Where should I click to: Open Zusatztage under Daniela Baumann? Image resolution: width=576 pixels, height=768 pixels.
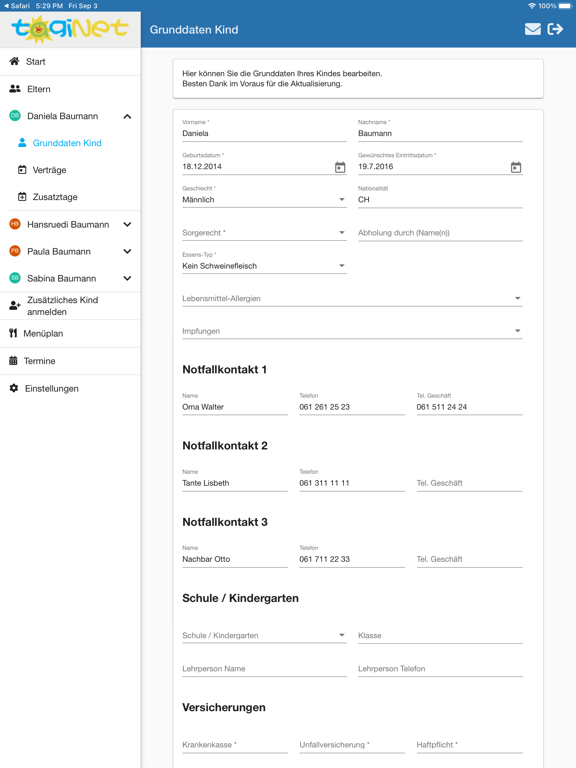[70, 196]
